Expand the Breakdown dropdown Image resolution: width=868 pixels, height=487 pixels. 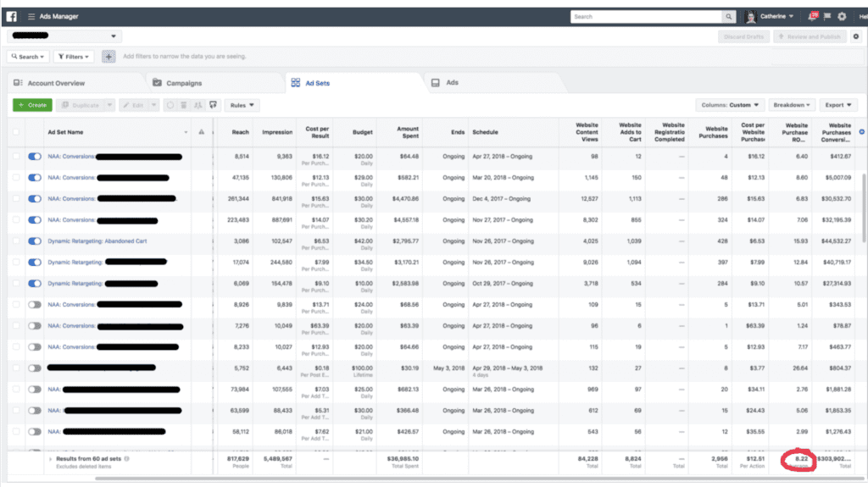792,105
